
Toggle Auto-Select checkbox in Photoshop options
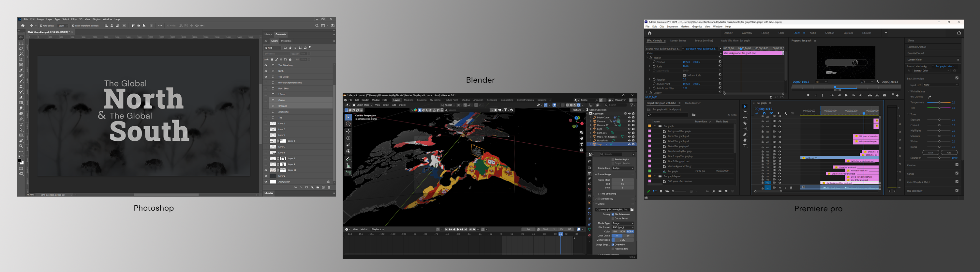tap(41, 26)
